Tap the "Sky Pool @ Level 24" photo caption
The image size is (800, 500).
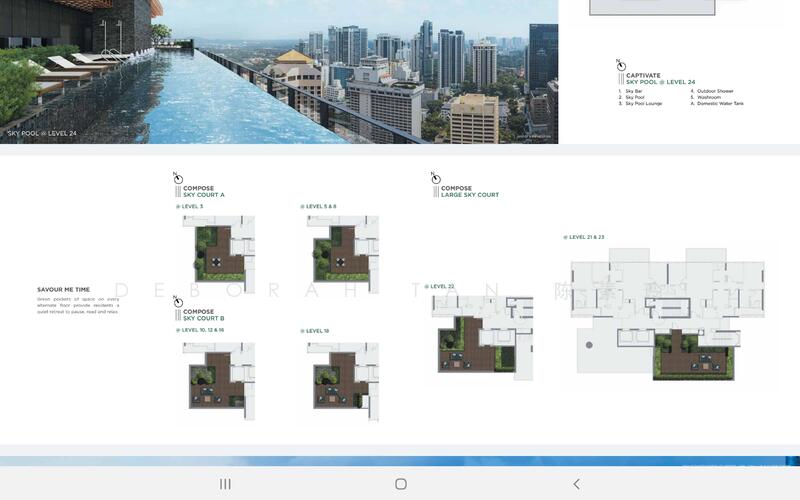click(x=42, y=133)
